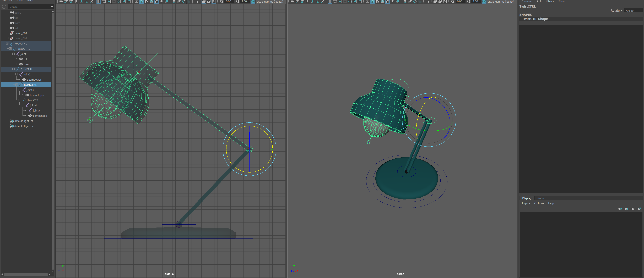Switch to the Anim layer tab

click(540, 198)
